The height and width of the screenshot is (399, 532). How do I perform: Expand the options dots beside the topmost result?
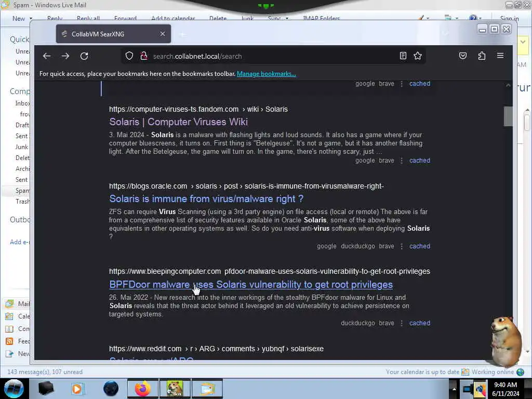[402, 84]
